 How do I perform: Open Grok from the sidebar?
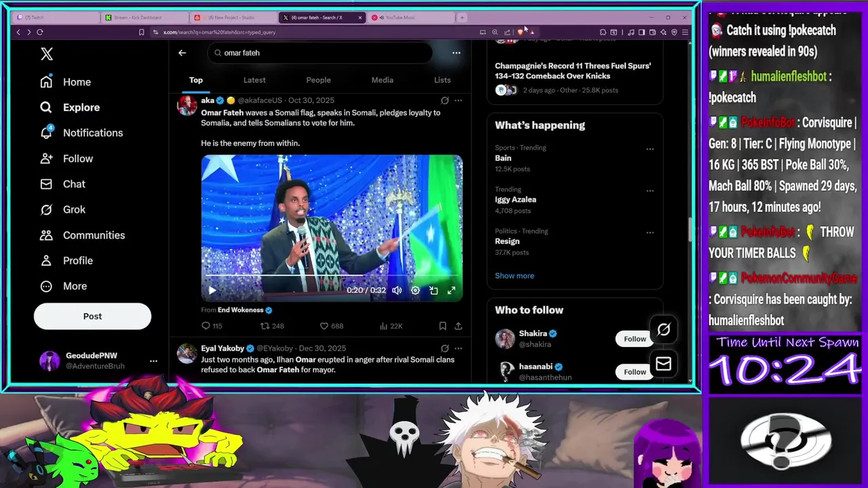click(x=62, y=209)
